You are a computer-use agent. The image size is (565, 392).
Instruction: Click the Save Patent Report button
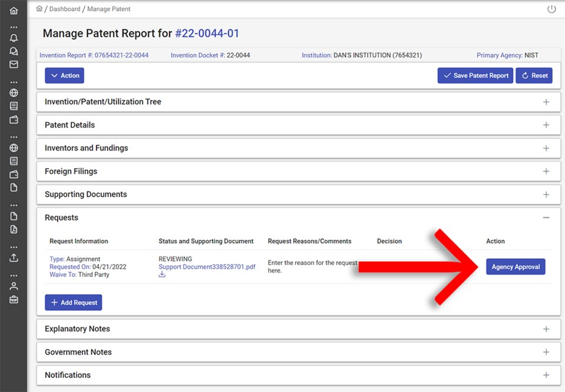[x=475, y=75]
